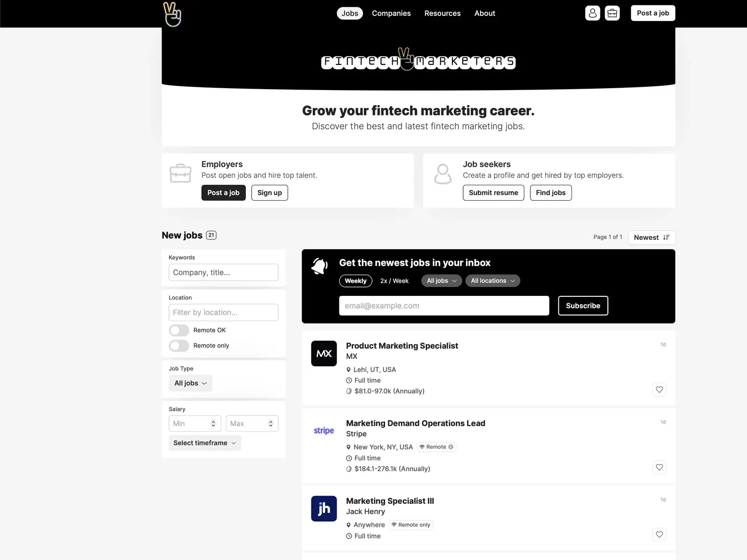747x560 pixels.
Task: Click the Subscribe button
Action: (583, 306)
